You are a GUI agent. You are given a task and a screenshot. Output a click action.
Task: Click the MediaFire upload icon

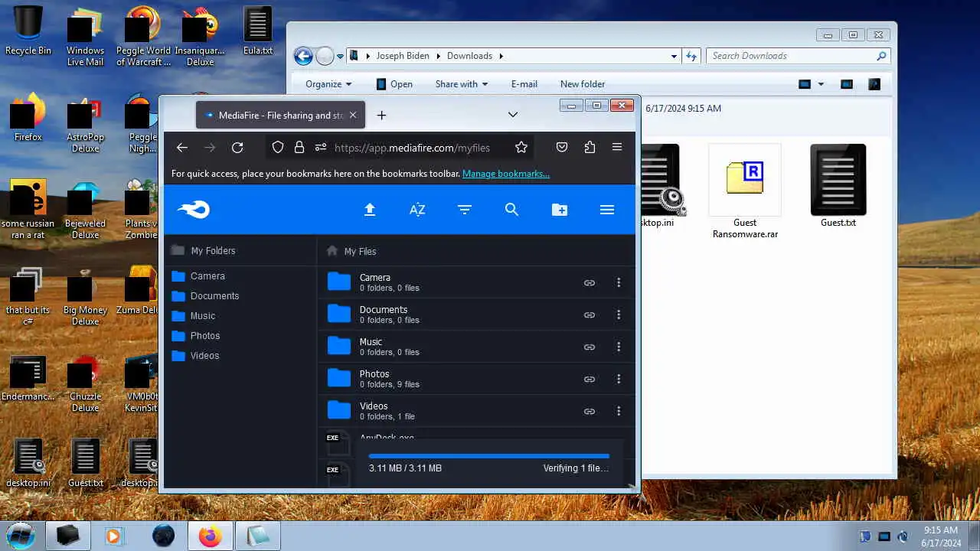coord(370,210)
